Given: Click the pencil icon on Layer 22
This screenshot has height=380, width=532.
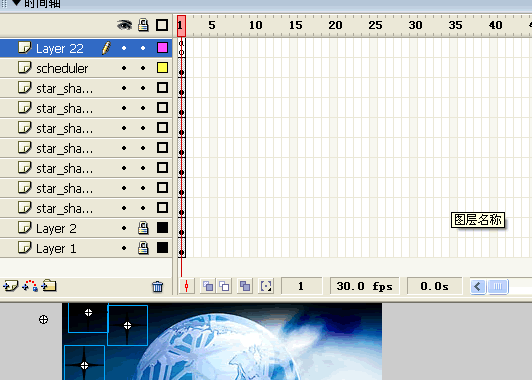Looking at the screenshot, I should point(106,48).
